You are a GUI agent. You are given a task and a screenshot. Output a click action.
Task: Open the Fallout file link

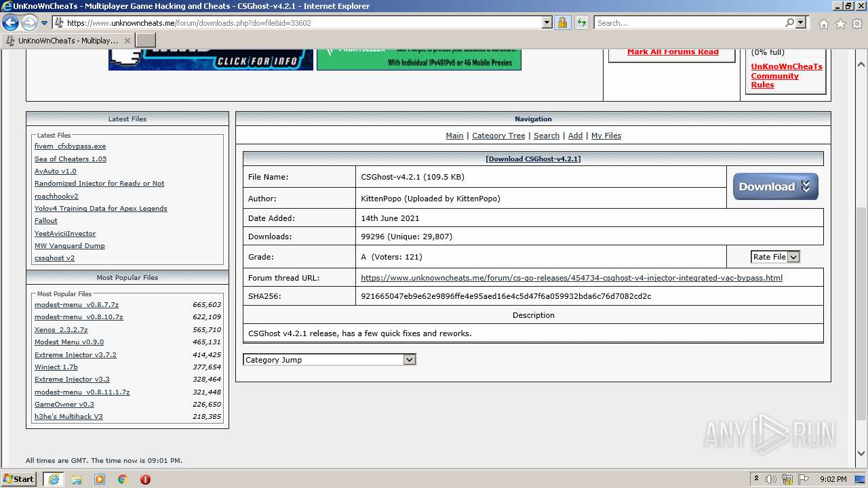coord(46,221)
